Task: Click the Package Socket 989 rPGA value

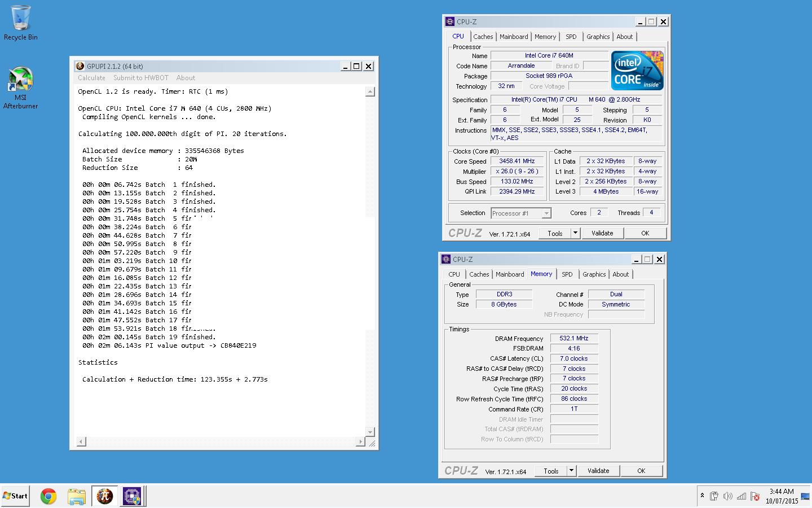Action: 549,76
